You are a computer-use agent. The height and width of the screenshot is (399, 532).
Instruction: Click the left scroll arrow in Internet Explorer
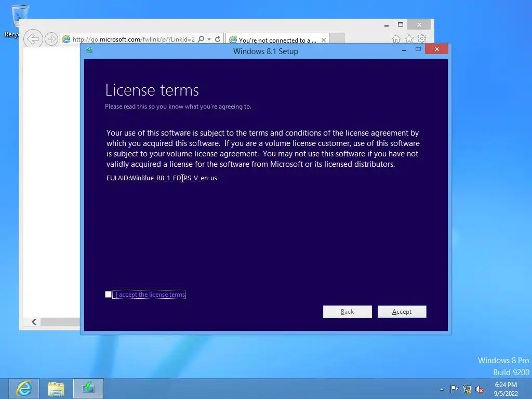pyautogui.click(x=34, y=322)
